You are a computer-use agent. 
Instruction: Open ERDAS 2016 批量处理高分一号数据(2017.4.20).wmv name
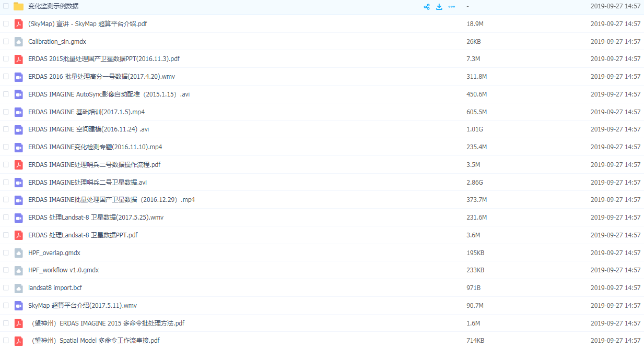point(101,77)
